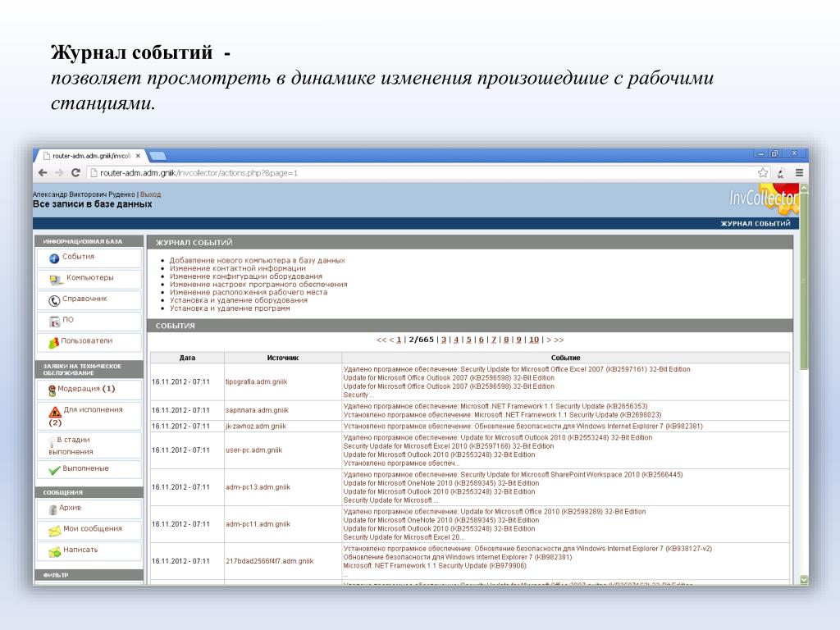840x630 pixels.
Task: Open source jk-zavhoz.adm.gniik
Action: click(256, 427)
